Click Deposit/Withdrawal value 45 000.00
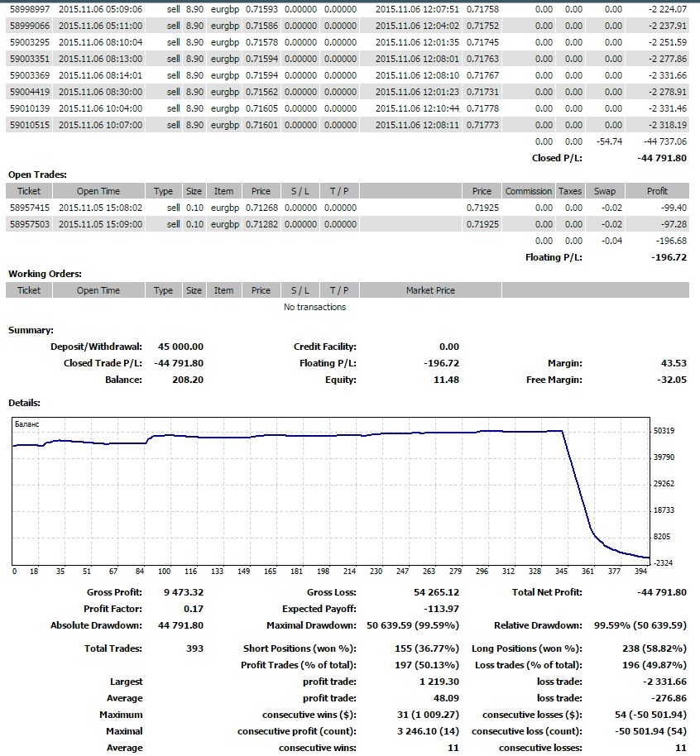Viewport: 700px width, 756px height. (180, 347)
